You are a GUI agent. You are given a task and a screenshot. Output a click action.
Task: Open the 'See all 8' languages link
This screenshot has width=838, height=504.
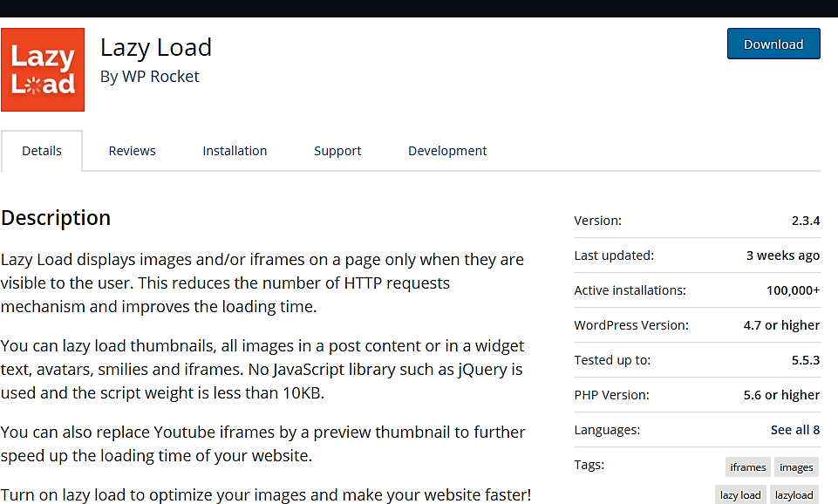pos(794,430)
